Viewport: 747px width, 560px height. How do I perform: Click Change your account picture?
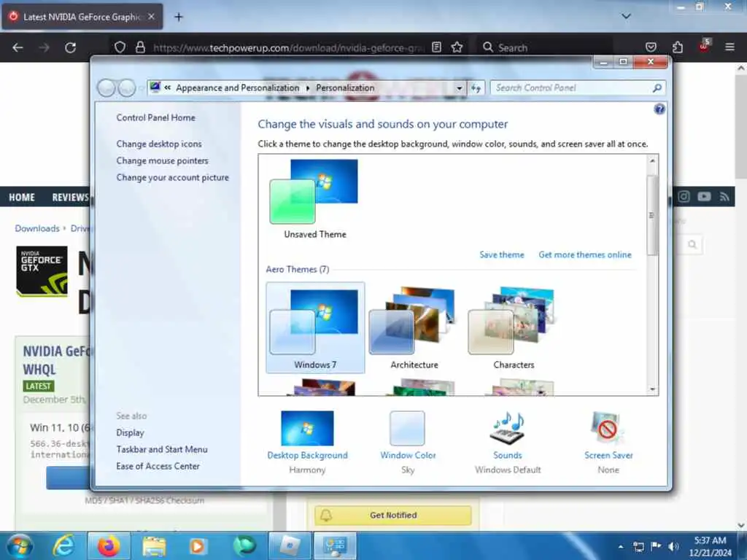172,177
